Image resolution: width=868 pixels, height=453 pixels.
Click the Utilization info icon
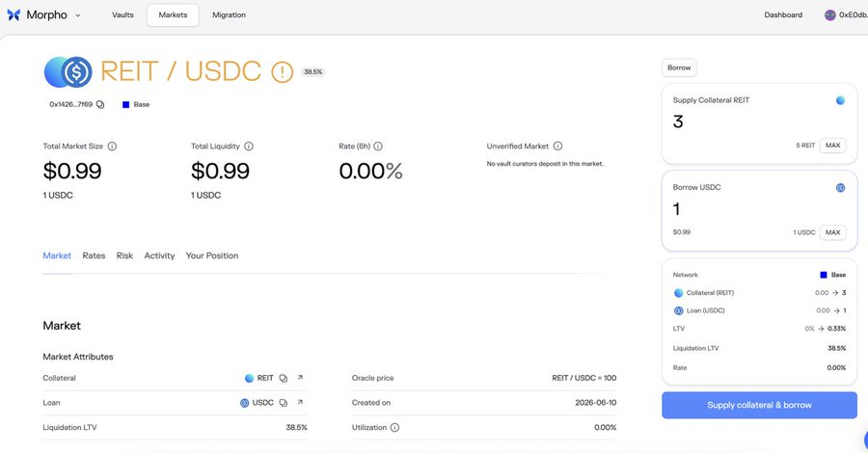(394, 427)
